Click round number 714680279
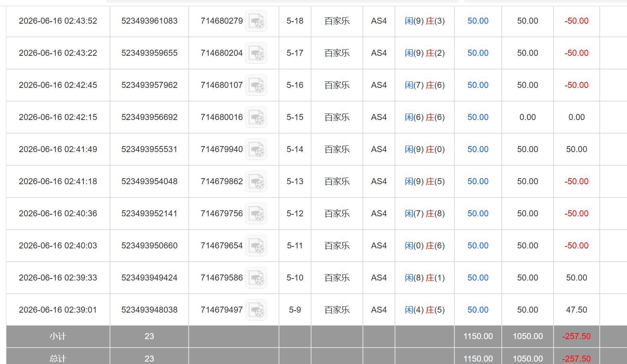Screen dimensions: 627x364 tap(222, 21)
